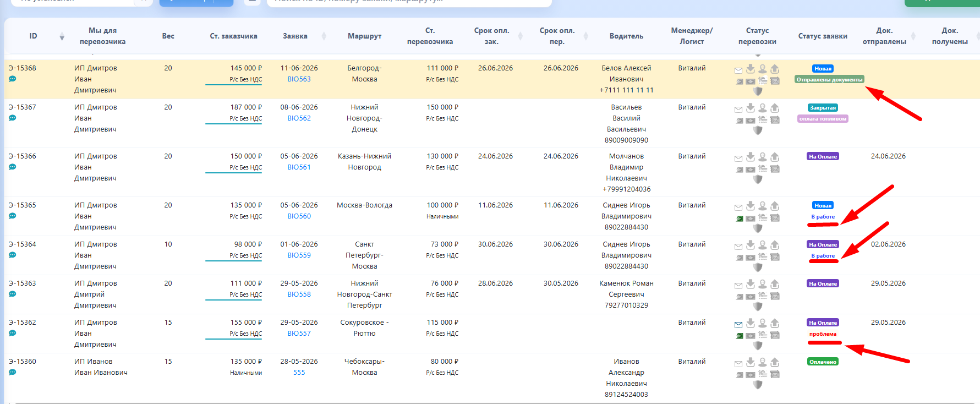Click the envelope icon in row Э-15368
The image size is (980, 404).
pyautogui.click(x=738, y=70)
